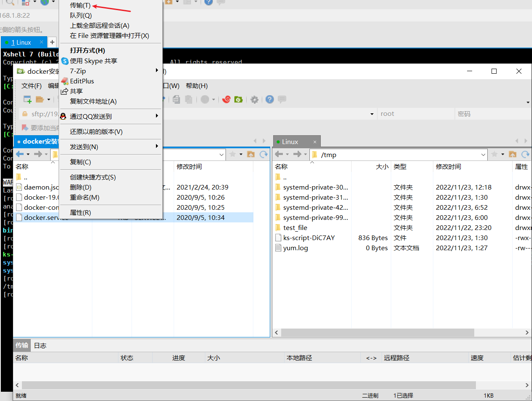Click the home folder icon in local pane

coord(251,155)
